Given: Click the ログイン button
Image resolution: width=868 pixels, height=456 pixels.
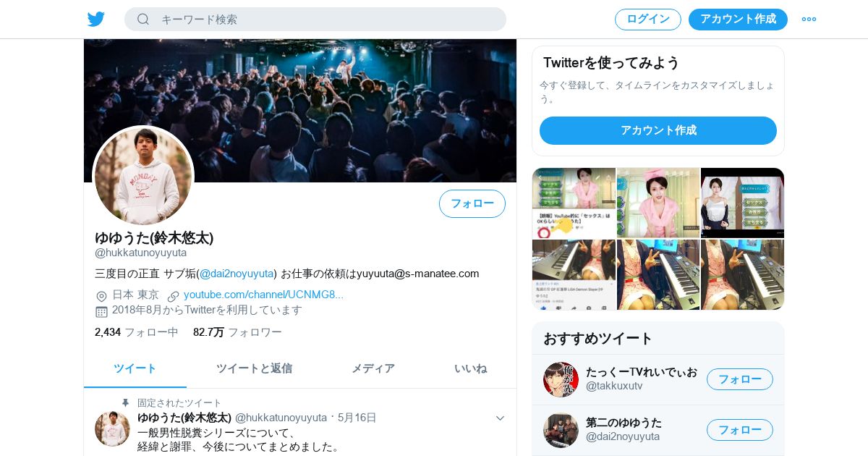Looking at the screenshot, I should pyautogui.click(x=648, y=20).
